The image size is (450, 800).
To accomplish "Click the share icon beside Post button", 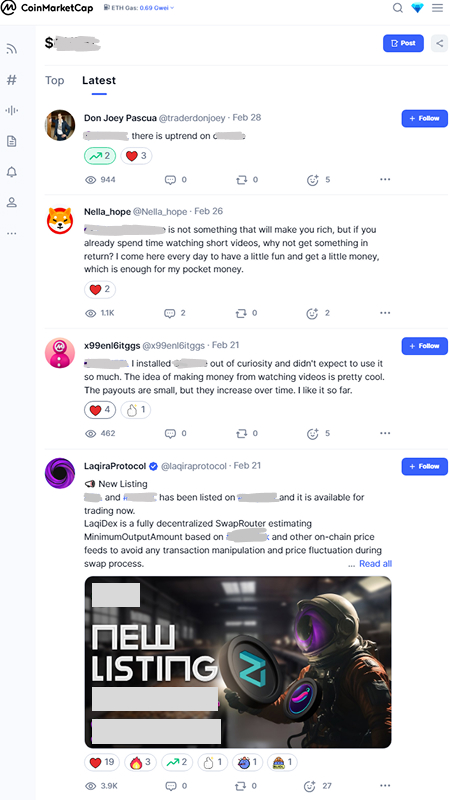I will [x=439, y=43].
